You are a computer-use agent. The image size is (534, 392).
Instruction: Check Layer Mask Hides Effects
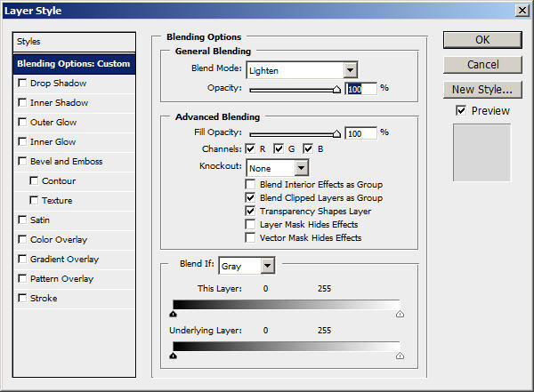click(x=250, y=224)
